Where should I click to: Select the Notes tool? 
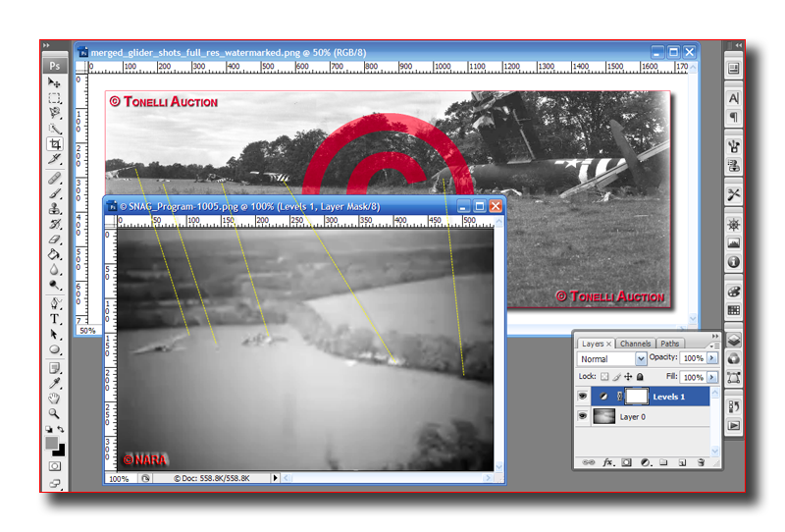[55, 368]
